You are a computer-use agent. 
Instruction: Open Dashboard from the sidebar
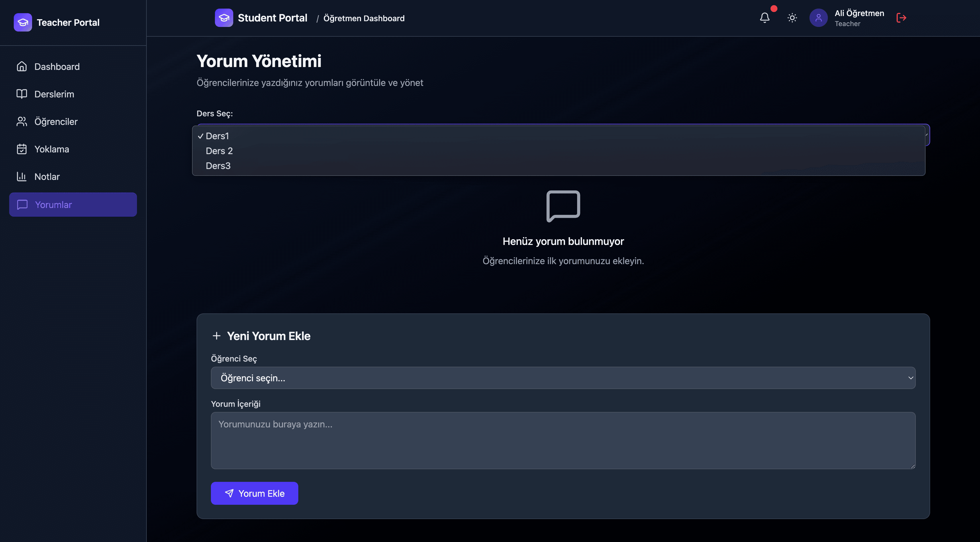coord(57,66)
